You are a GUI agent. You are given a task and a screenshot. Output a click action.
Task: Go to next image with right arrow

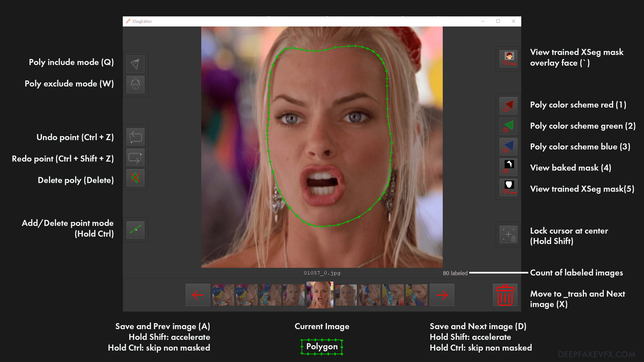[x=442, y=295]
